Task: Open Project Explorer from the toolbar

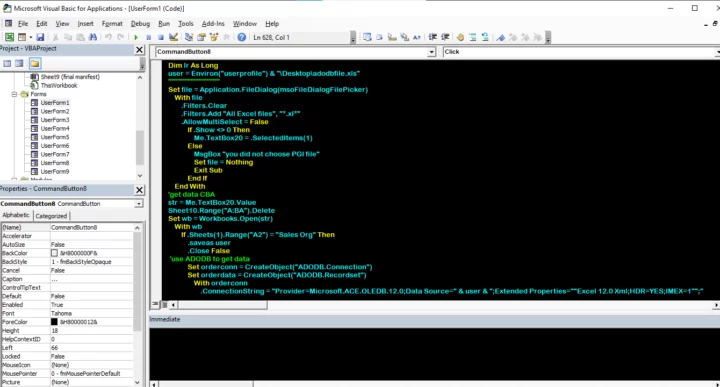Action: coord(188,37)
